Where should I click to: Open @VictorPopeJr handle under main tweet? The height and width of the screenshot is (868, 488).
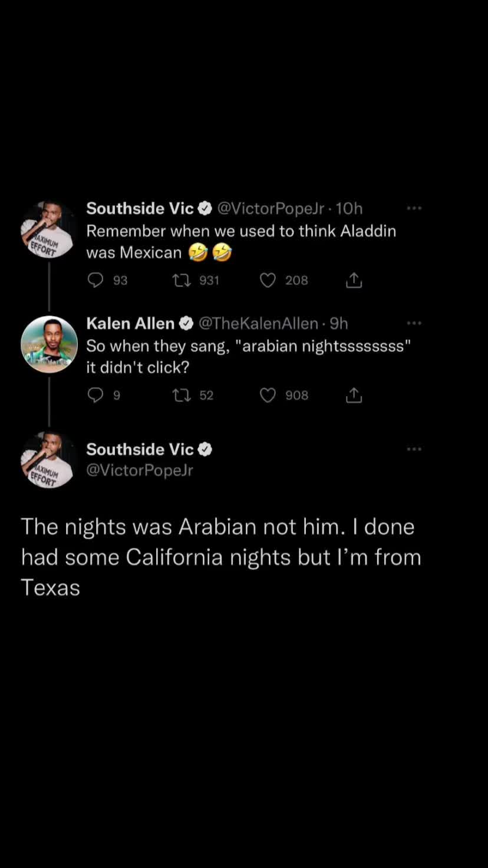140,471
